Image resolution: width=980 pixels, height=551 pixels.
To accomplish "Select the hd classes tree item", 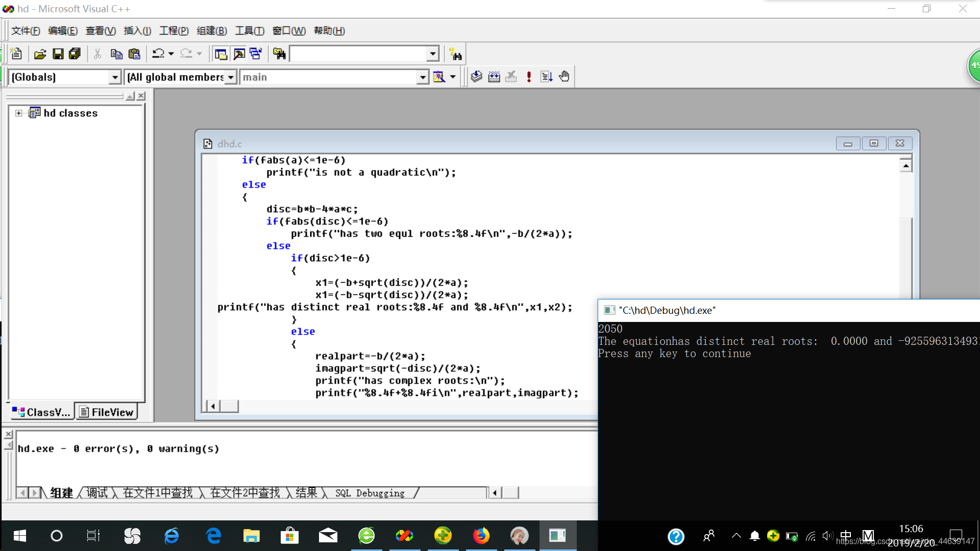I will [70, 113].
